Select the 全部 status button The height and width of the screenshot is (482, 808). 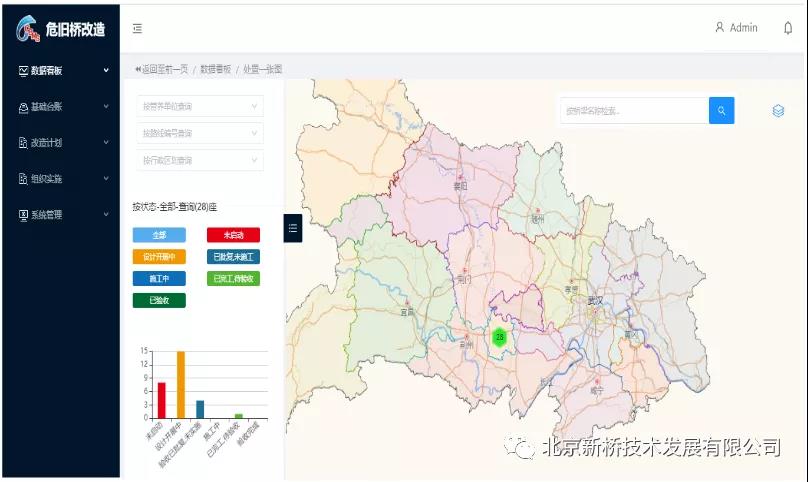coord(159,235)
